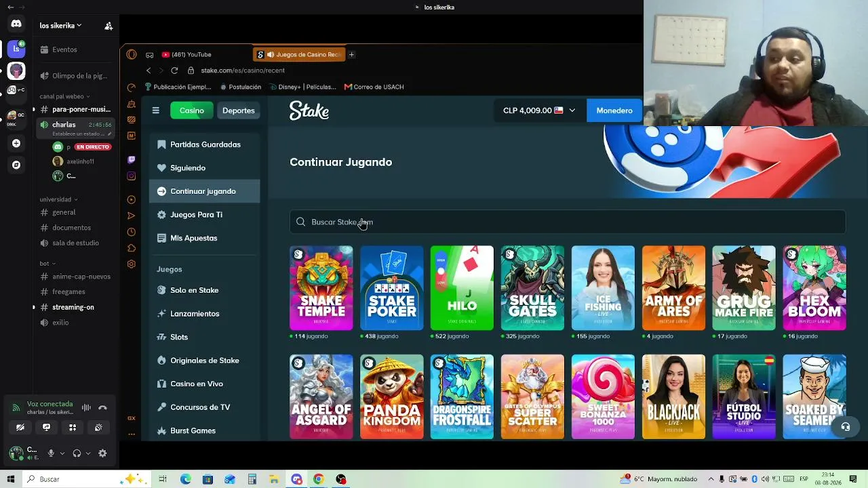Open Originales de Stake in sidebar

pyautogui.click(x=204, y=361)
